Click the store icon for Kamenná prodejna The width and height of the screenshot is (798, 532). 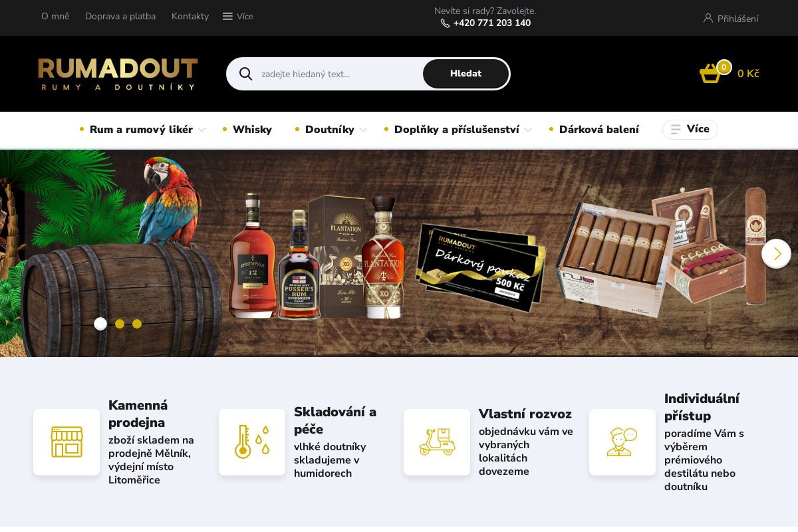[66, 442]
